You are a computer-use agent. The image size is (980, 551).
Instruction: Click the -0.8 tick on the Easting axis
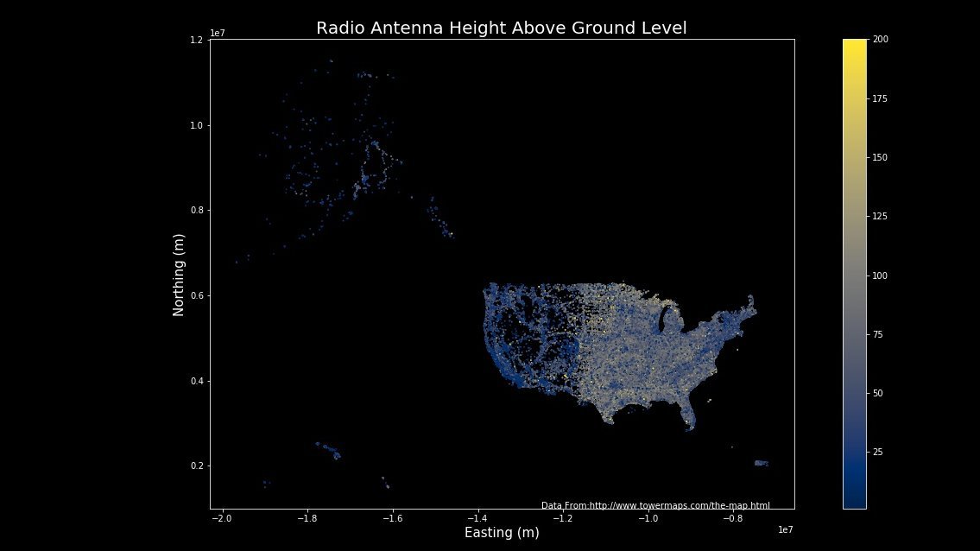733,518
